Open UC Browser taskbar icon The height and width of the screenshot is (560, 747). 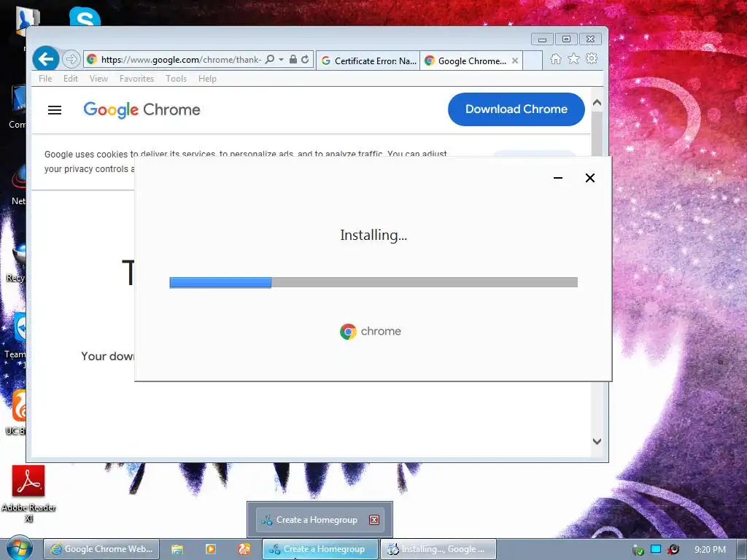tap(244, 549)
